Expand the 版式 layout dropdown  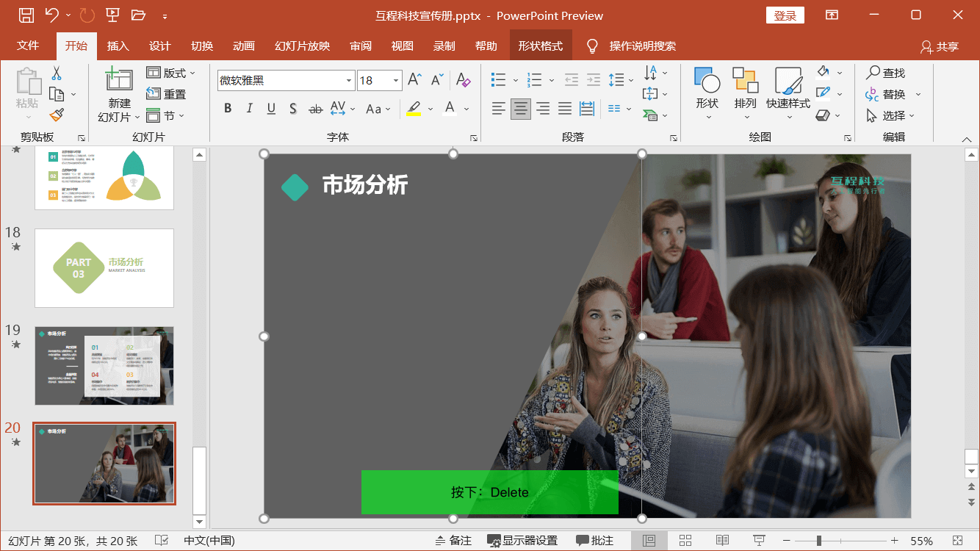(171, 73)
